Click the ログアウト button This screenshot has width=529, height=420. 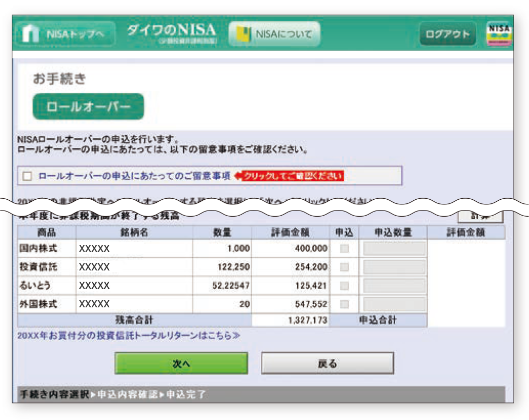point(447,34)
